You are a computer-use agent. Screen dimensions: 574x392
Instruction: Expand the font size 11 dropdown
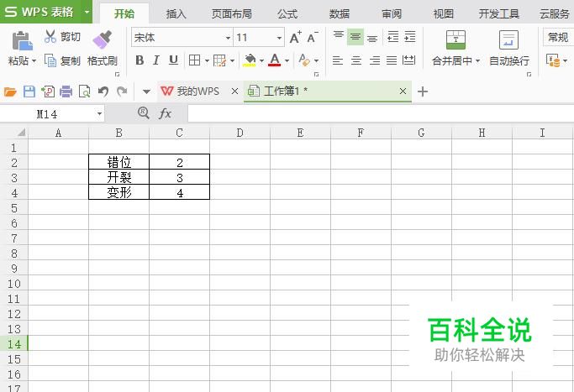[x=279, y=38]
